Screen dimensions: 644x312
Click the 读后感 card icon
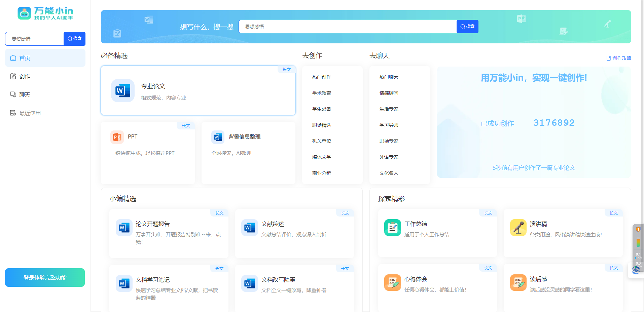tap(518, 283)
